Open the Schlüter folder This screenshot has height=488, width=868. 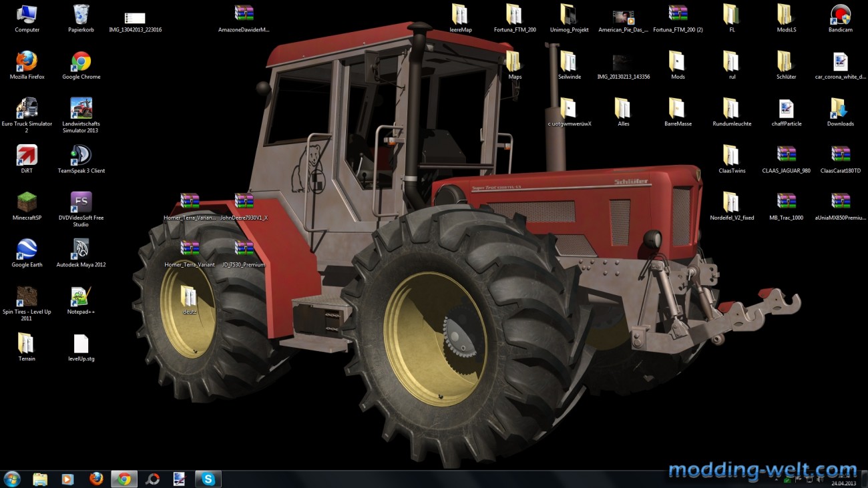[786, 65]
